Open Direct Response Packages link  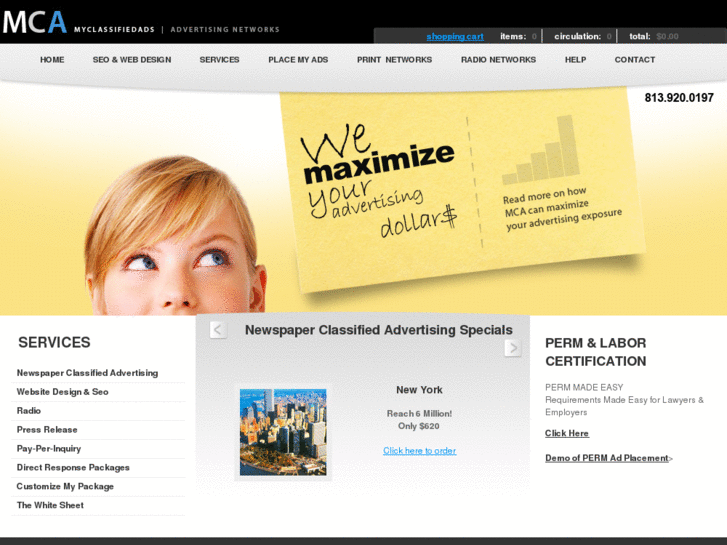point(73,468)
